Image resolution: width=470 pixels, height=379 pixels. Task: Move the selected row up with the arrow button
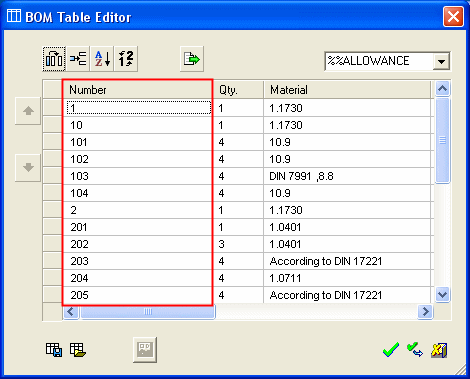click(x=28, y=111)
